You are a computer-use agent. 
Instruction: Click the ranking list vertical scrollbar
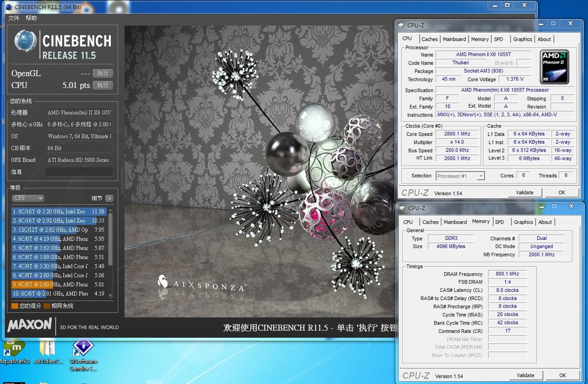pos(109,253)
